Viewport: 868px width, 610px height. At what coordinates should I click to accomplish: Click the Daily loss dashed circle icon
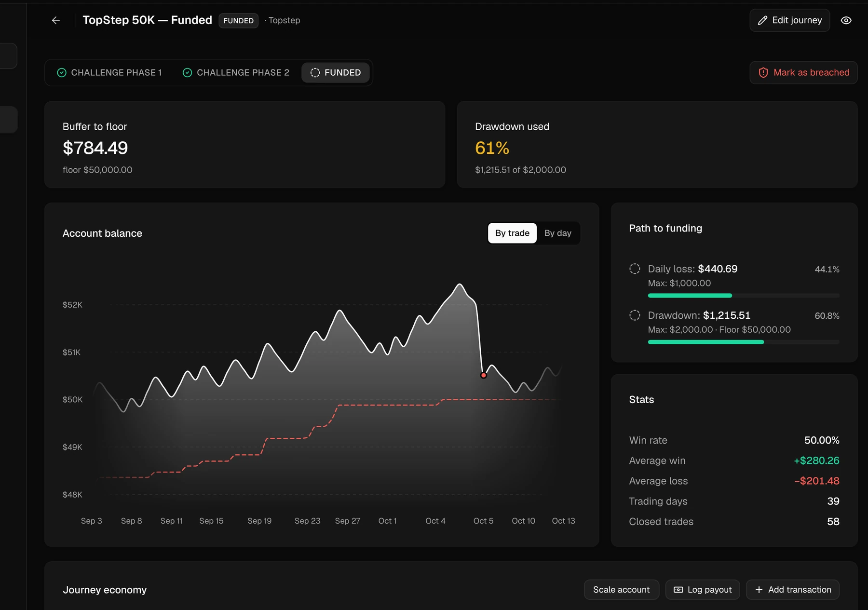[x=635, y=269]
